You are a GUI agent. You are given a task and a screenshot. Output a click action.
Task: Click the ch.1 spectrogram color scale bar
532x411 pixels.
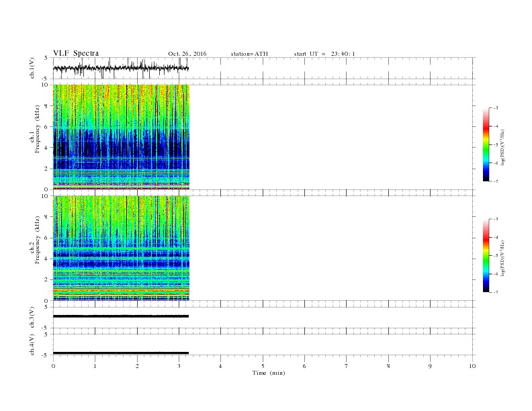pos(486,144)
